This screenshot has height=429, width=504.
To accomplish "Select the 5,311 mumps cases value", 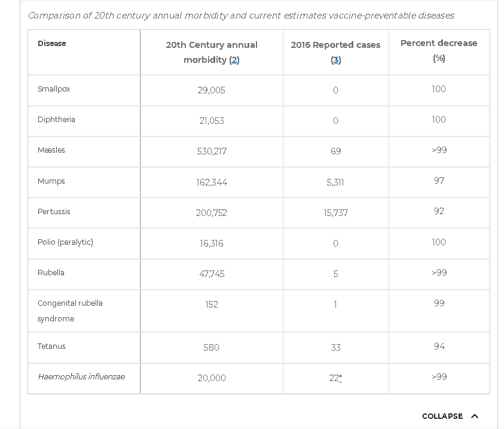I will coord(335,182).
